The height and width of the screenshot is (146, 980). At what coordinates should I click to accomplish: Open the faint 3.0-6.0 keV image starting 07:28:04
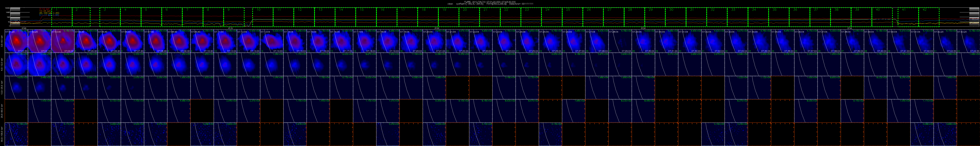tap(620, 41)
